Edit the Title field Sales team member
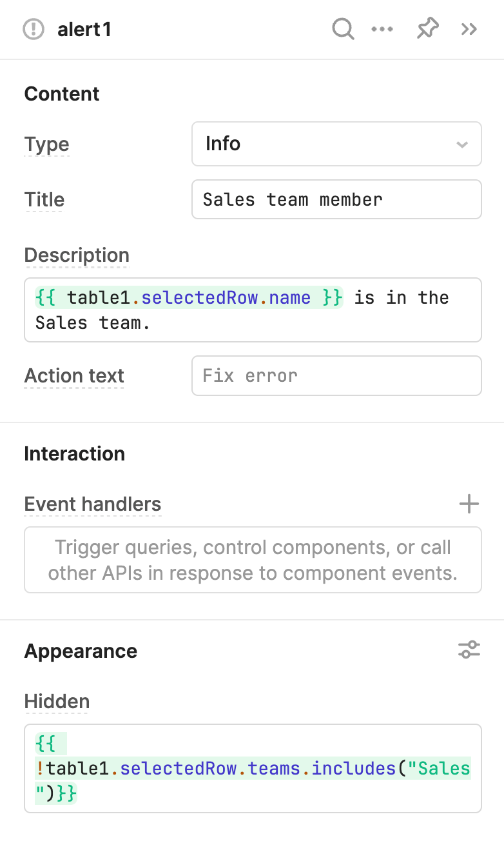This screenshot has height=841, width=504. [x=336, y=199]
